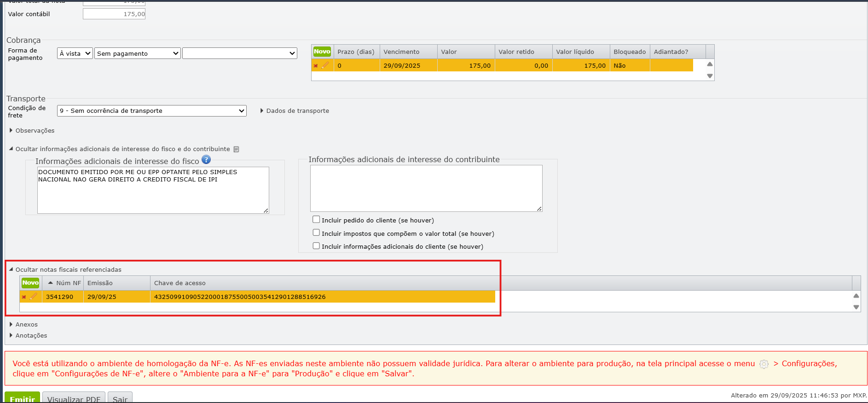
Task: Open the Sem pagamento dropdown
Action: pos(138,53)
